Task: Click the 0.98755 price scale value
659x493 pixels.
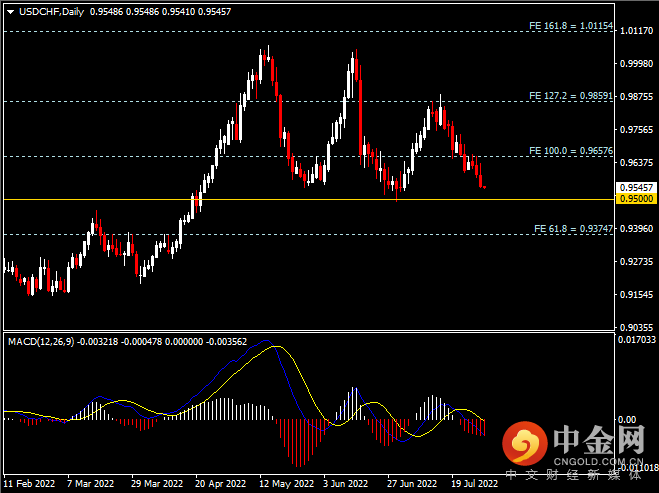Action: [x=637, y=97]
